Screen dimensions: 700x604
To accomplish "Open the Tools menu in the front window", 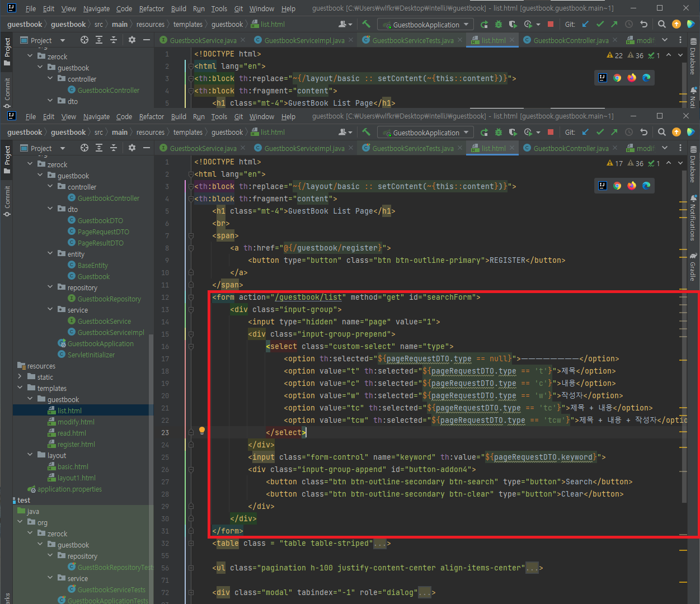I will coord(219,116).
